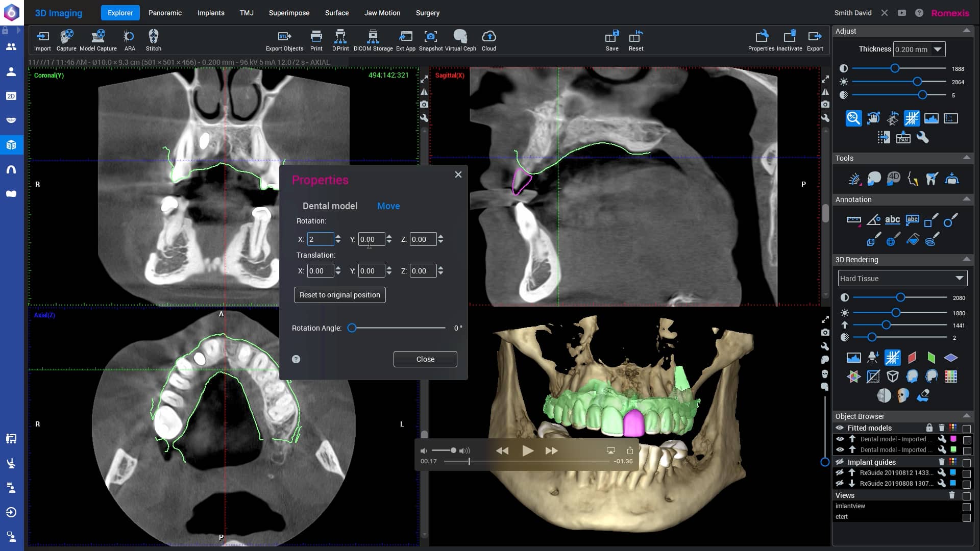The width and height of the screenshot is (980, 551).
Task: Click Reset to original position
Action: (x=339, y=295)
